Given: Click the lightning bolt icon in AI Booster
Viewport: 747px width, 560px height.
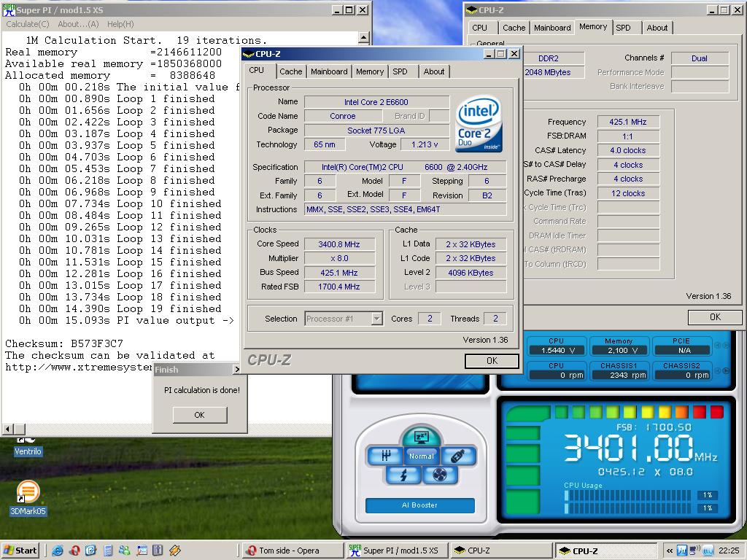Looking at the screenshot, I should click(x=403, y=475).
